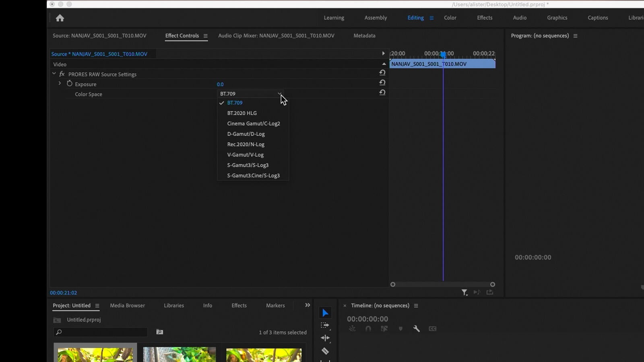The width and height of the screenshot is (644, 362).
Task: Switch to the Captions workspace
Action: click(x=598, y=18)
